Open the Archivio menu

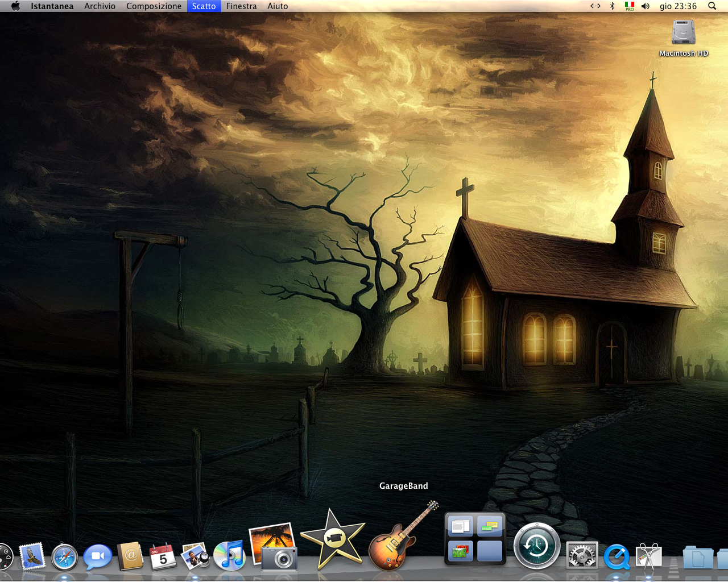click(100, 6)
